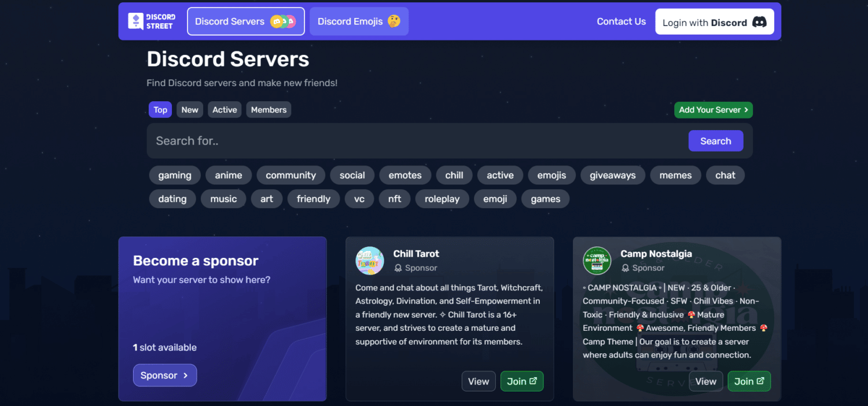Image resolution: width=868 pixels, height=406 pixels.
Task: Click Add Your Server button
Action: coord(713,110)
